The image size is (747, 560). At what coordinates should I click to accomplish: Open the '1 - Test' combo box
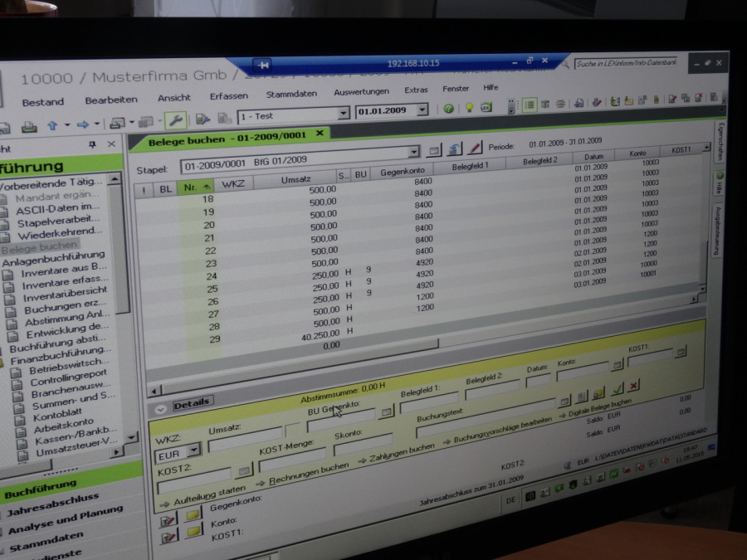pyautogui.click(x=343, y=114)
